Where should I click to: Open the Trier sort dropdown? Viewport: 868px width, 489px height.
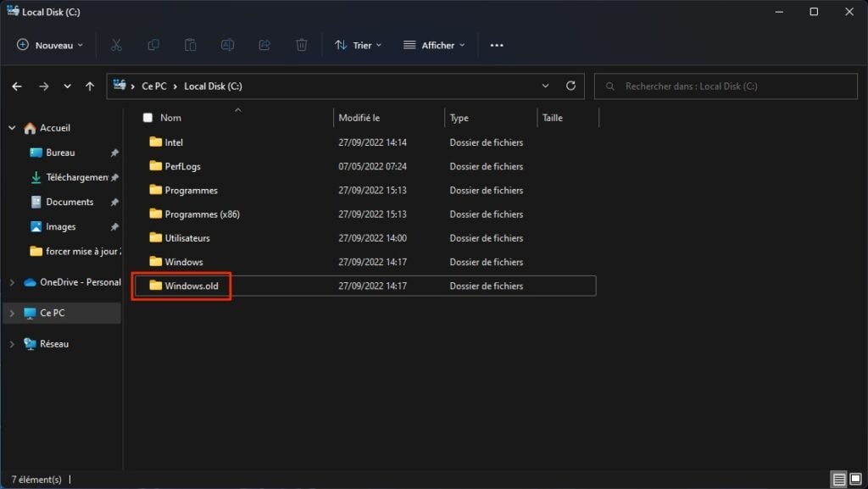tap(359, 46)
